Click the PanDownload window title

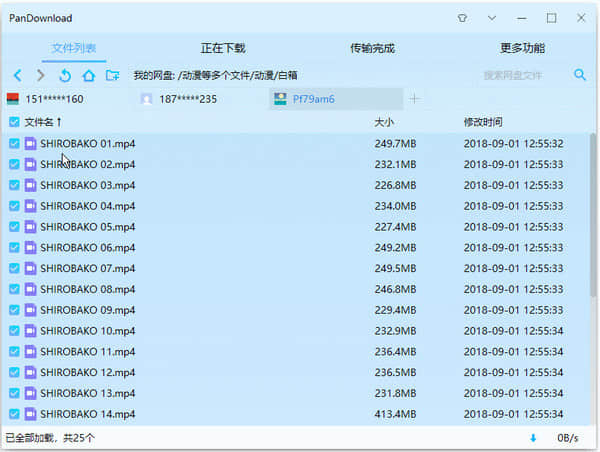coord(41,18)
